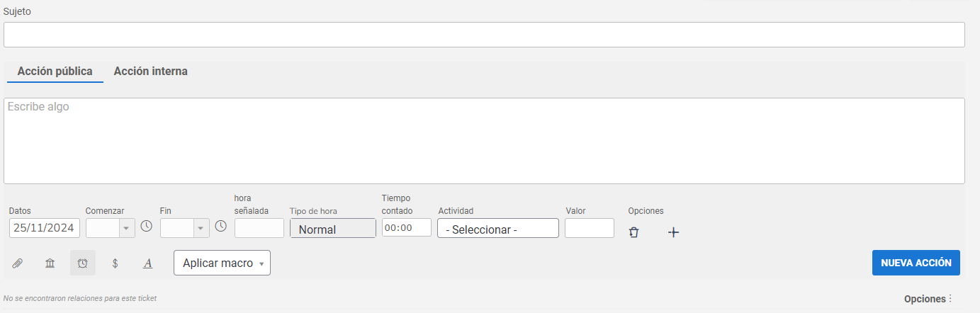Click the dollar sign expenses icon
980x313 pixels.
116,263
